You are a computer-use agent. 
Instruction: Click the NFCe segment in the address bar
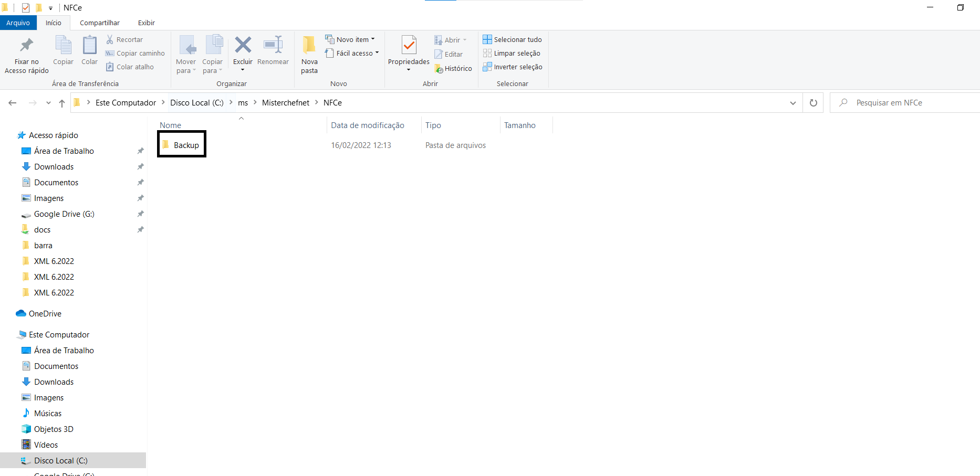[332, 102]
